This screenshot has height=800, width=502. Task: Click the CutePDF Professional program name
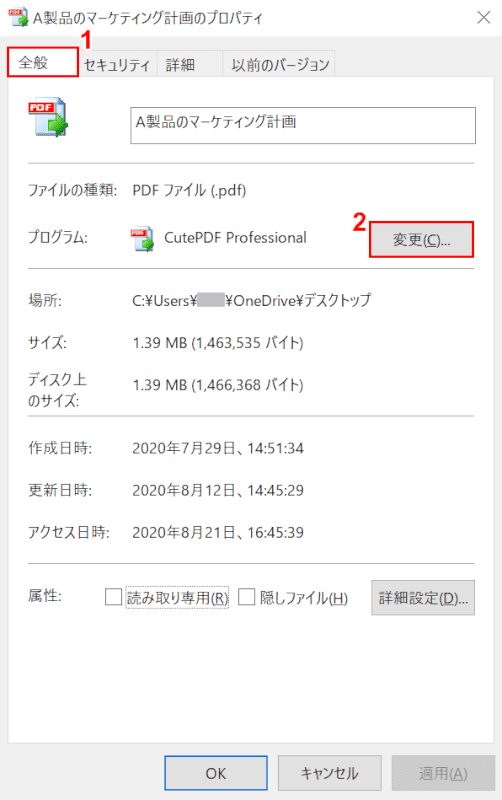coord(235,238)
